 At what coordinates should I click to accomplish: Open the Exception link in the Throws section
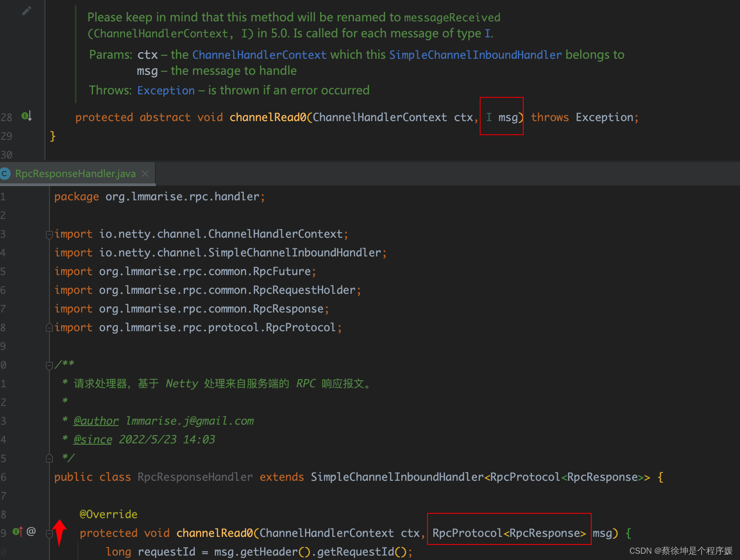[x=166, y=90]
